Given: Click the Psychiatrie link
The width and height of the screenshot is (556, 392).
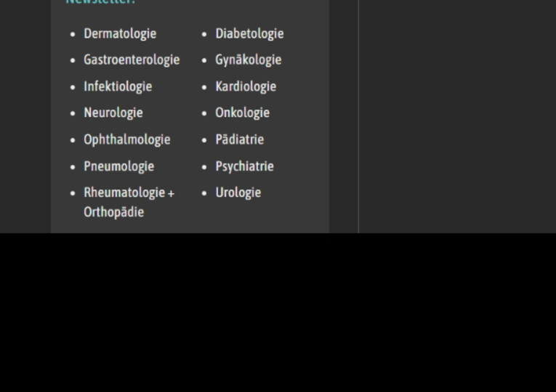Looking at the screenshot, I should 244,166.
